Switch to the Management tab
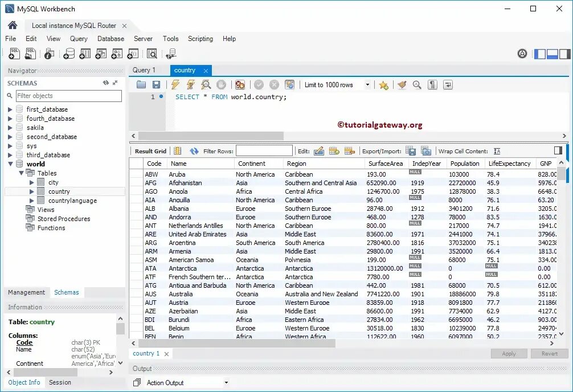Image resolution: width=573 pixels, height=392 pixels. 26,292
